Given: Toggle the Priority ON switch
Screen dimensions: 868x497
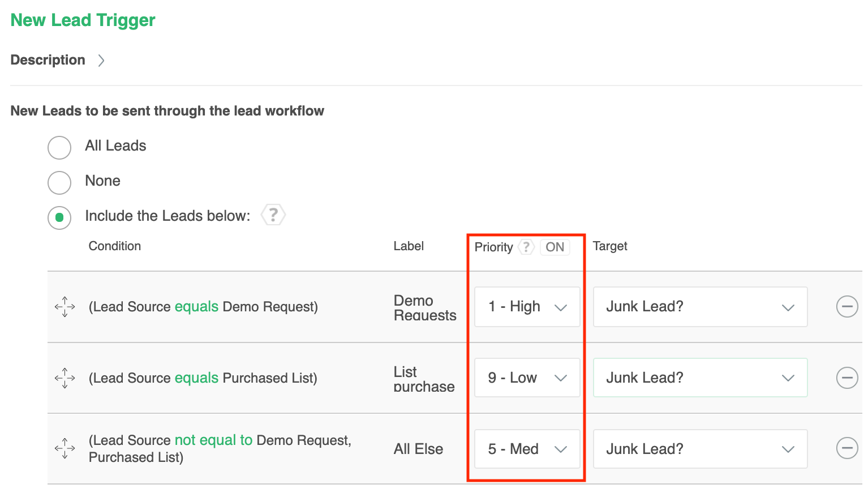Looking at the screenshot, I should (x=555, y=247).
